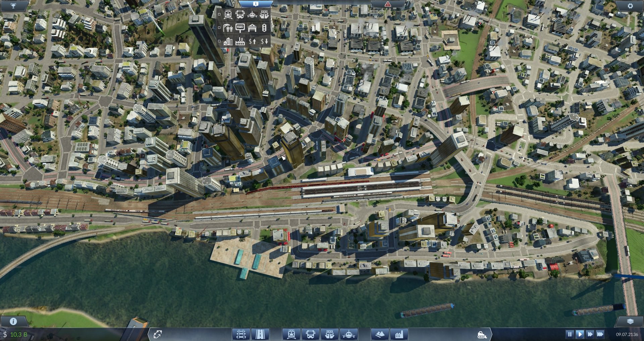Set game speed to triple fast-forward
Image resolution: width=644 pixels, height=341 pixels.
coord(600,334)
